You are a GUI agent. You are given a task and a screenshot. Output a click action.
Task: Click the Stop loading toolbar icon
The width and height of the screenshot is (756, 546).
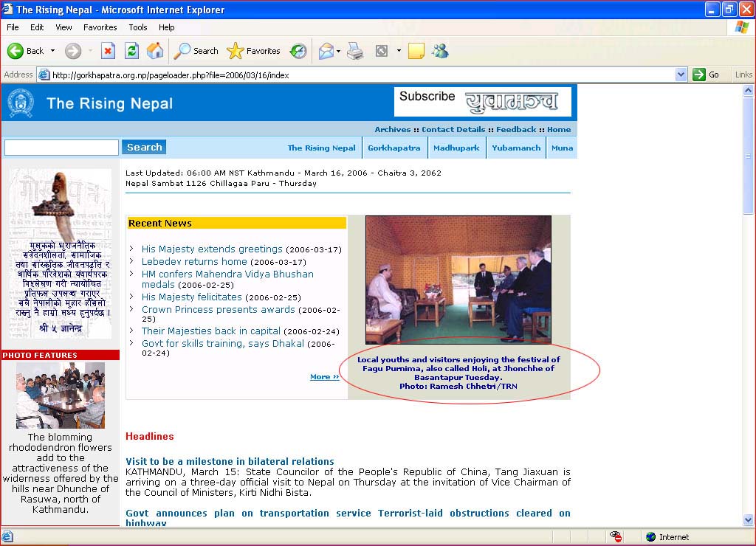pyautogui.click(x=108, y=51)
